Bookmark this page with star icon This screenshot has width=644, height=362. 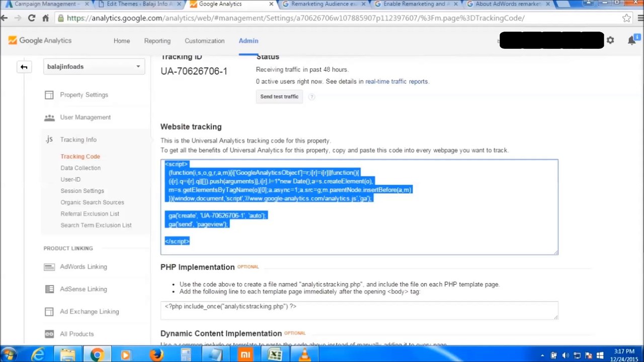coord(626,18)
